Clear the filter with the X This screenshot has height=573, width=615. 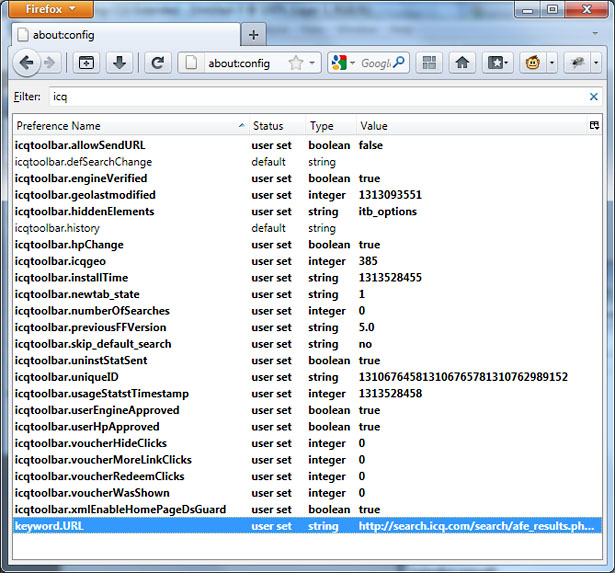[x=594, y=97]
